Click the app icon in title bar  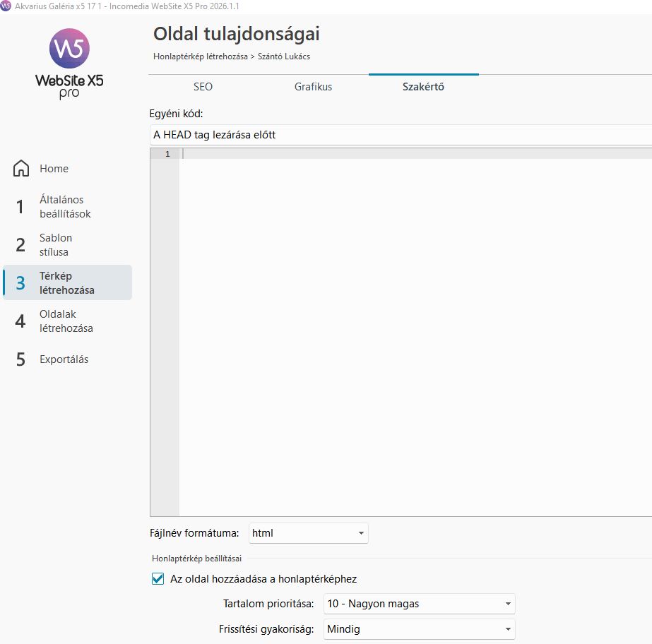[6, 6]
